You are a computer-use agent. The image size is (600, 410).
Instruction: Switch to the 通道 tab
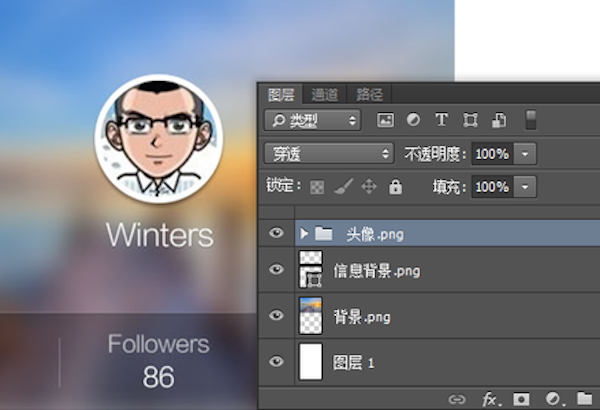[324, 95]
